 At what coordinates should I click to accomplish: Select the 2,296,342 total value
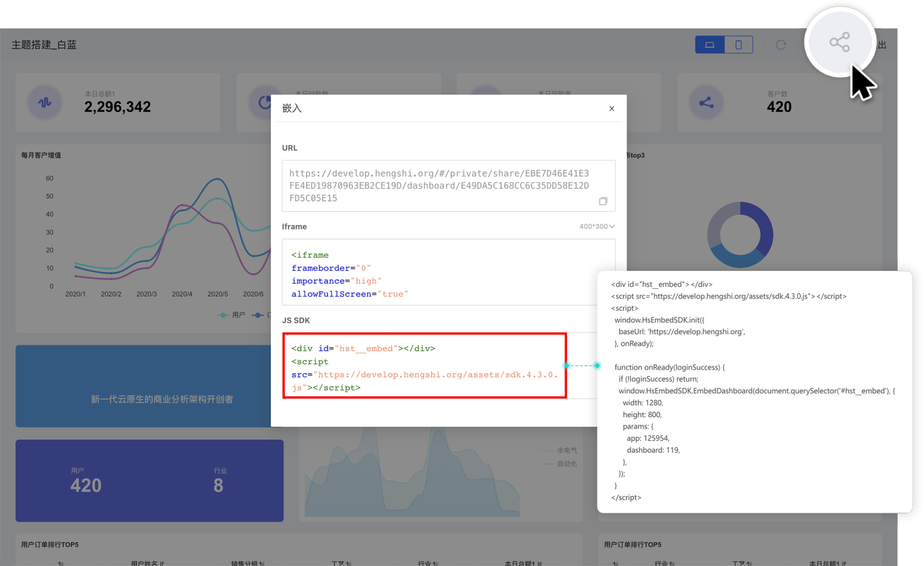[117, 107]
